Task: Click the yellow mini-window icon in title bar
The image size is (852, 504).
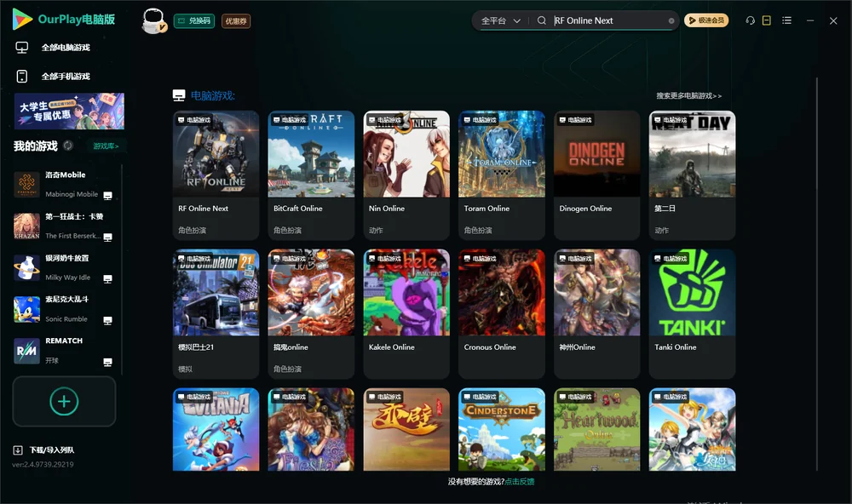Action: (x=767, y=20)
